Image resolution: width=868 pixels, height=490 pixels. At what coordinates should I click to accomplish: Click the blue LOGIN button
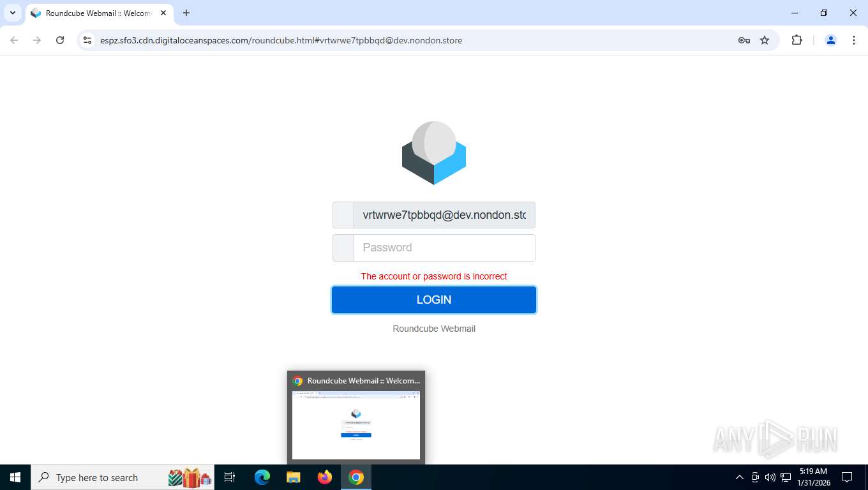pyautogui.click(x=434, y=300)
